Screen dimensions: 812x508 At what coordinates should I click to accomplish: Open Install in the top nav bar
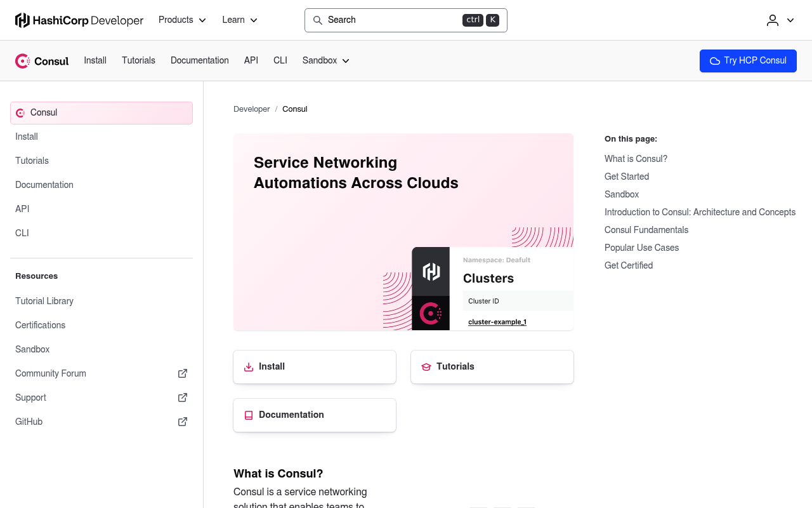[95, 61]
